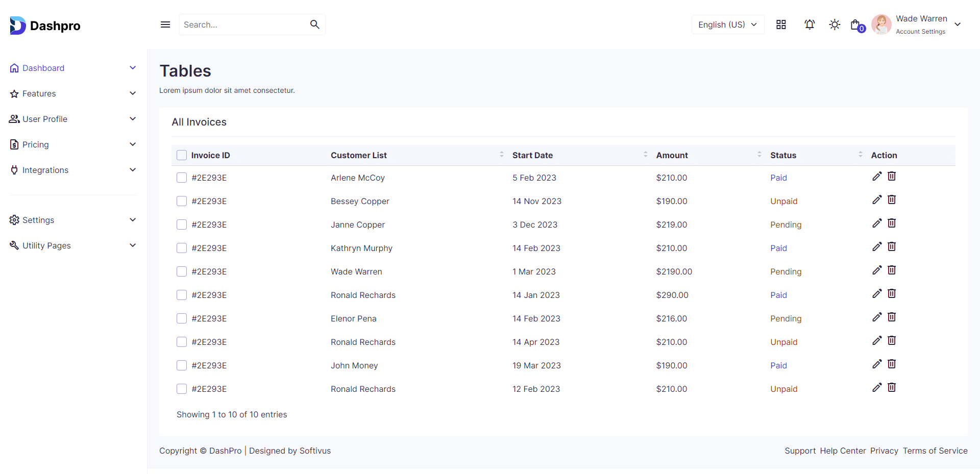Toggle light/dark mode with sun icon
980x474 pixels.
(835, 24)
